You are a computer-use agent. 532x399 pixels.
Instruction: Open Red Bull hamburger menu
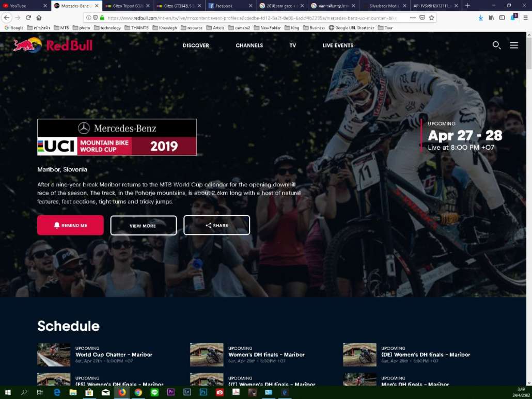coord(514,45)
